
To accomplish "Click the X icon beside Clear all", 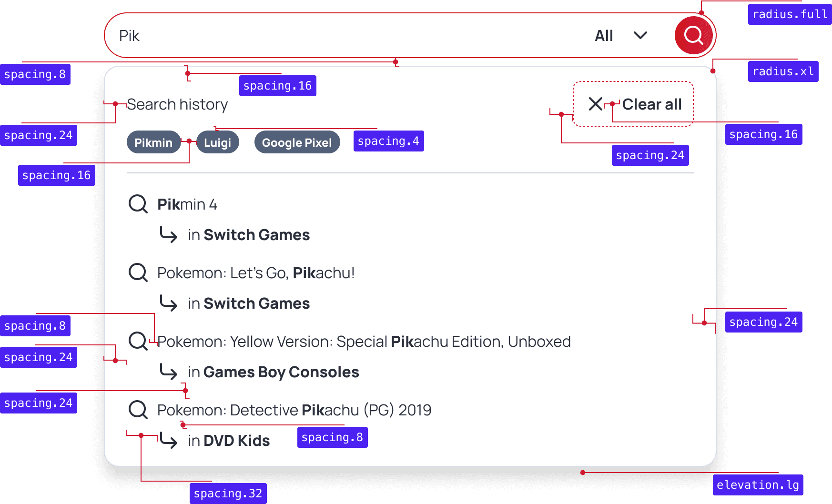I will 596,104.
